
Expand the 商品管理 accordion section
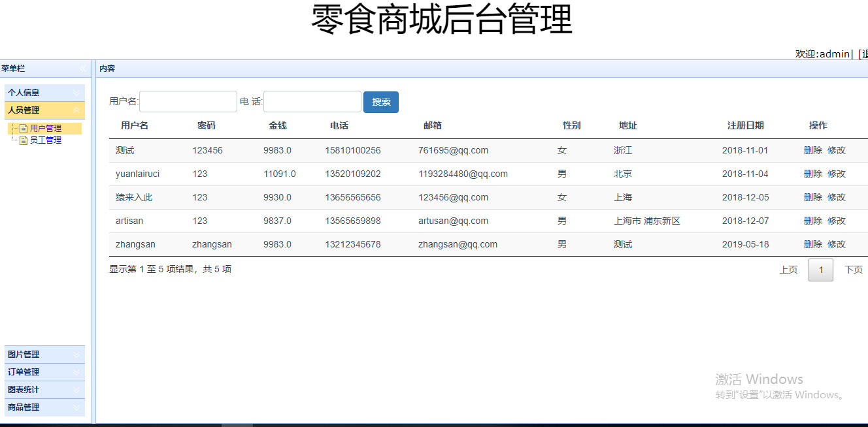(x=77, y=407)
